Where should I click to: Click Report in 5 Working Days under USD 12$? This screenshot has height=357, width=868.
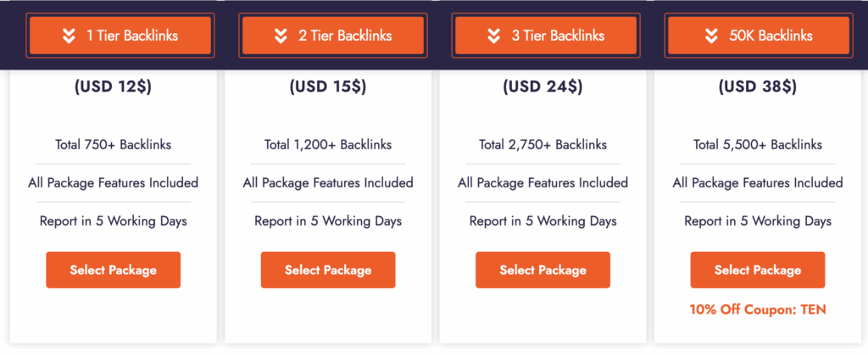click(x=113, y=221)
